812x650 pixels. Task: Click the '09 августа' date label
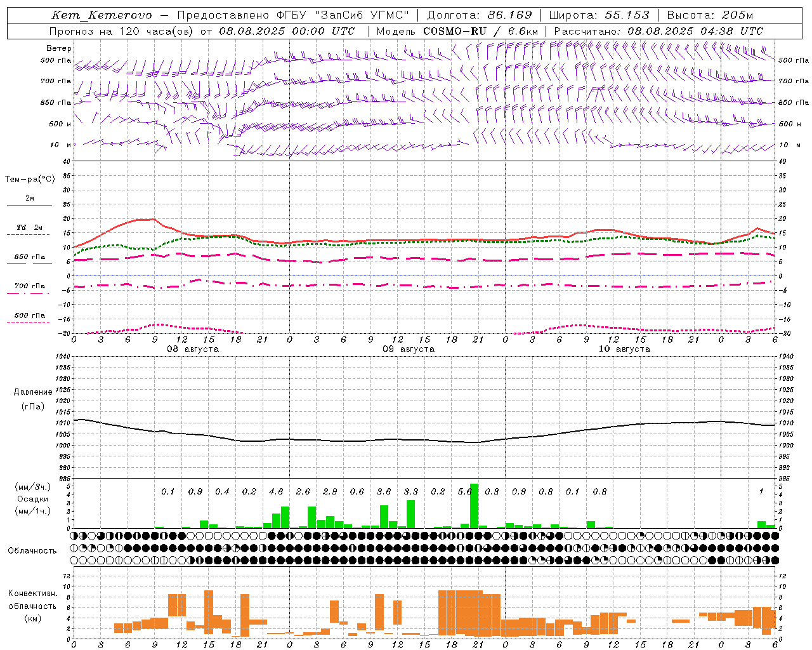click(x=409, y=349)
